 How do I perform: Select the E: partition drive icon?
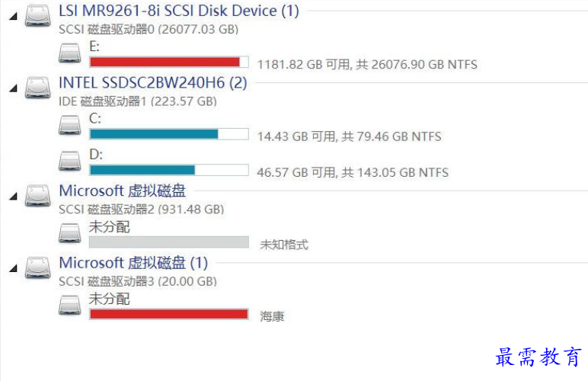(70, 53)
